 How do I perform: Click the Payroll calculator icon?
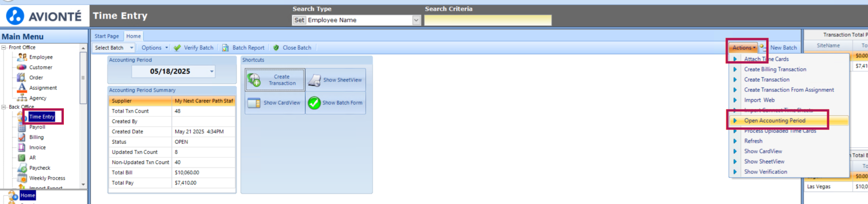pos(22,127)
